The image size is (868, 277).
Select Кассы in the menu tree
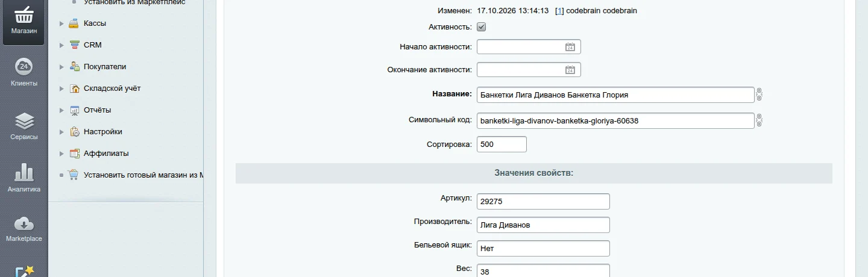[x=95, y=23]
